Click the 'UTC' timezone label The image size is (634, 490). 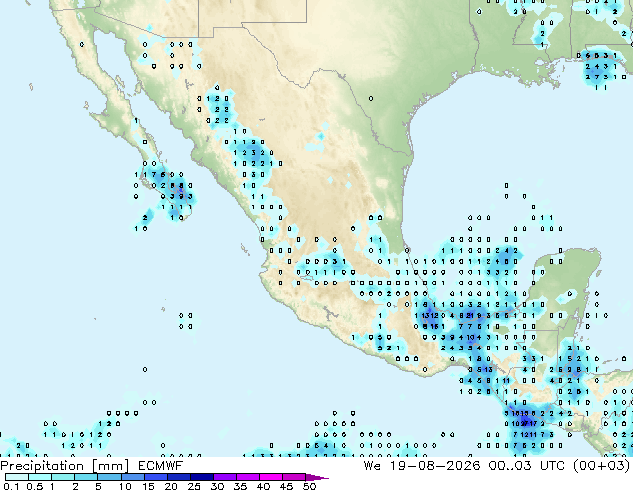click(x=552, y=466)
